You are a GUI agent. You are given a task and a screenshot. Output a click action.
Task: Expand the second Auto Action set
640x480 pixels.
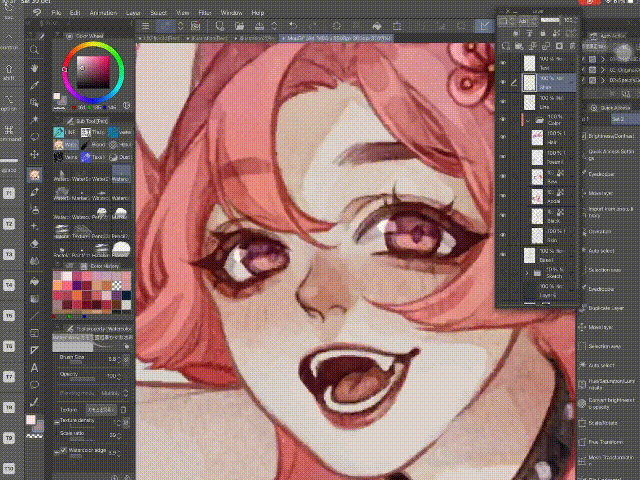coord(603,70)
